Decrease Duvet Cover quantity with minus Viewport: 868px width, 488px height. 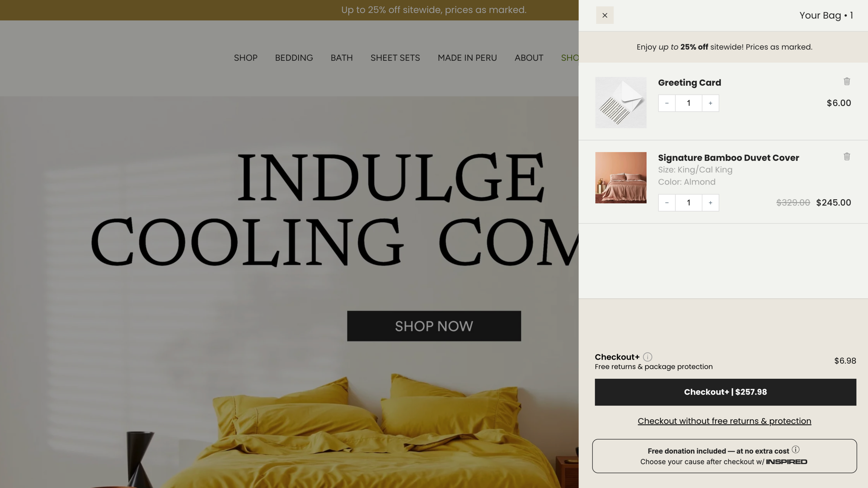[667, 203]
